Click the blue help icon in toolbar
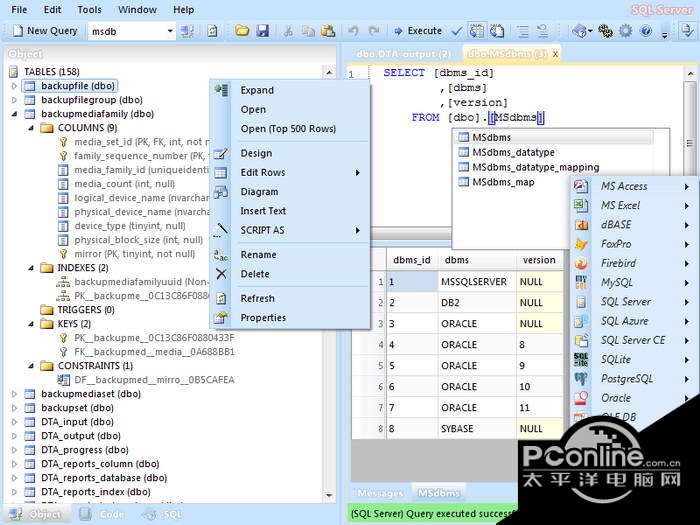Image resolution: width=700 pixels, height=525 pixels. point(645,31)
